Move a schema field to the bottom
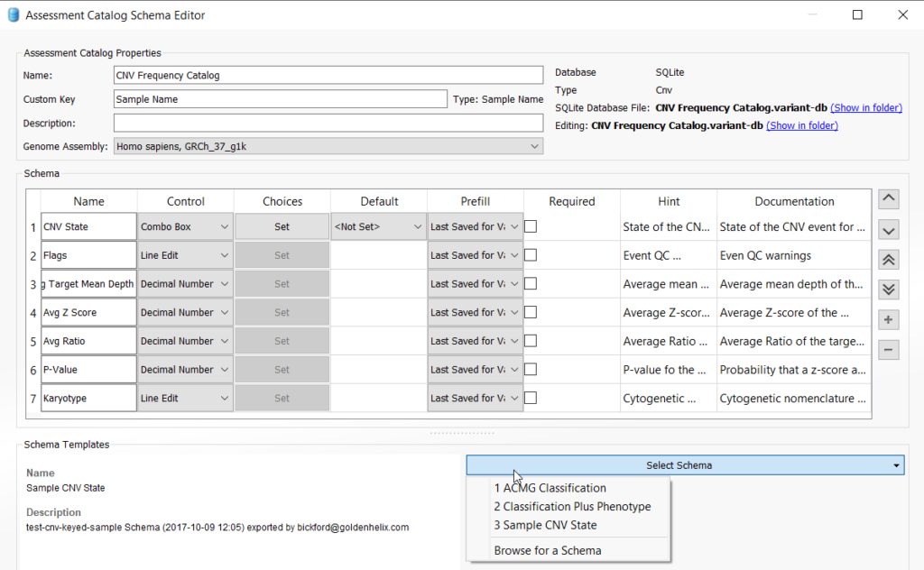Image resolution: width=924 pixels, height=570 pixels. 888,290
